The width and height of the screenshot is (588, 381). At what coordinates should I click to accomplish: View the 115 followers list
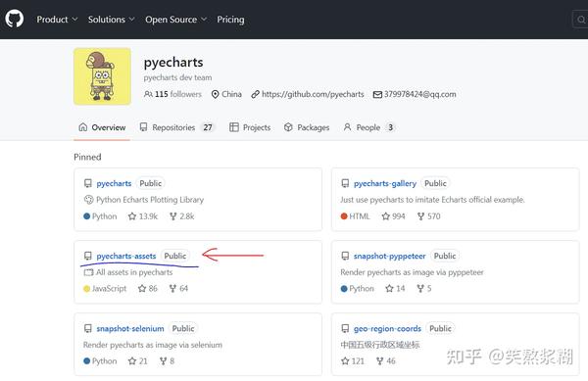coord(172,94)
